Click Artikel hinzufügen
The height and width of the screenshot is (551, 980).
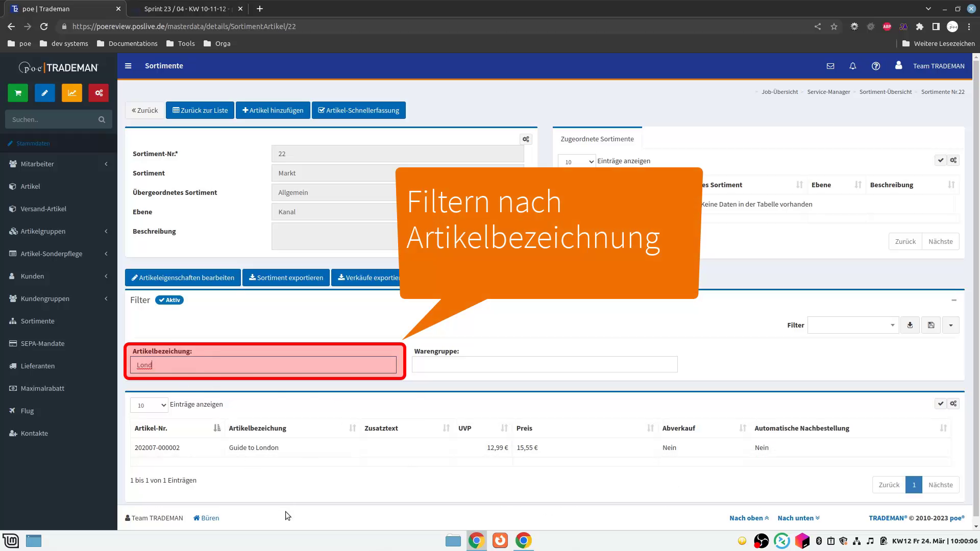pyautogui.click(x=273, y=110)
